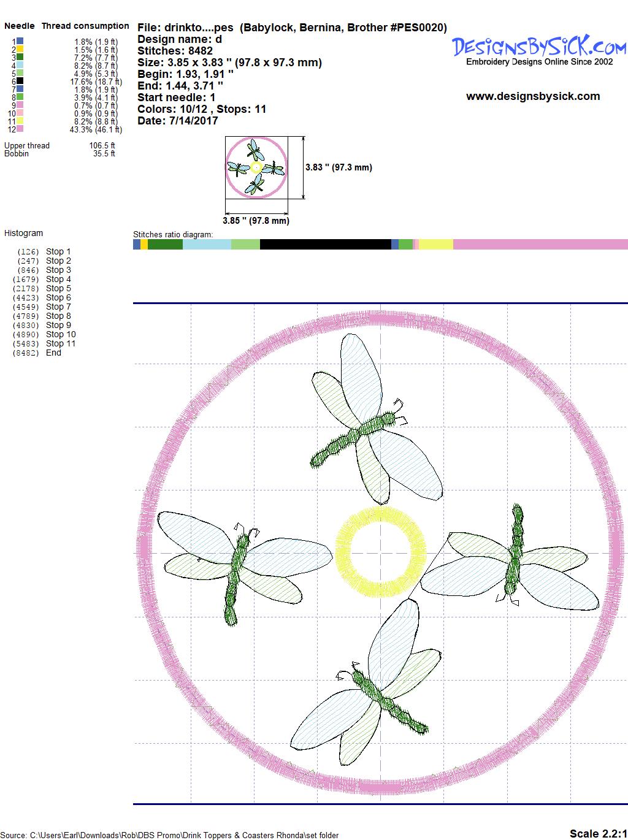Click pink segment in stitches ratio diagram
Image resolution: width=628 pixels, height=840 pixels.
[540, 245]
